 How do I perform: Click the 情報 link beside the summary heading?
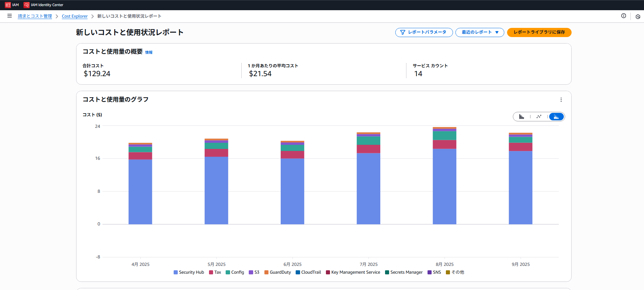(149, 52)
